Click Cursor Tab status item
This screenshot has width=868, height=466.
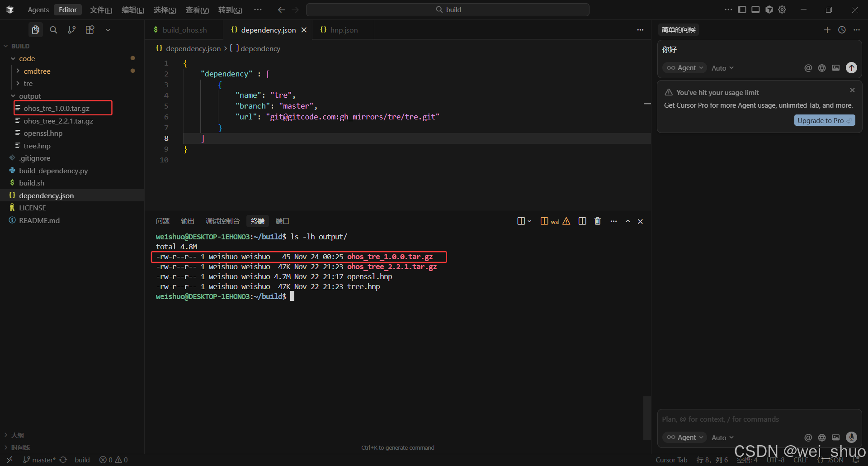point(671,460)
